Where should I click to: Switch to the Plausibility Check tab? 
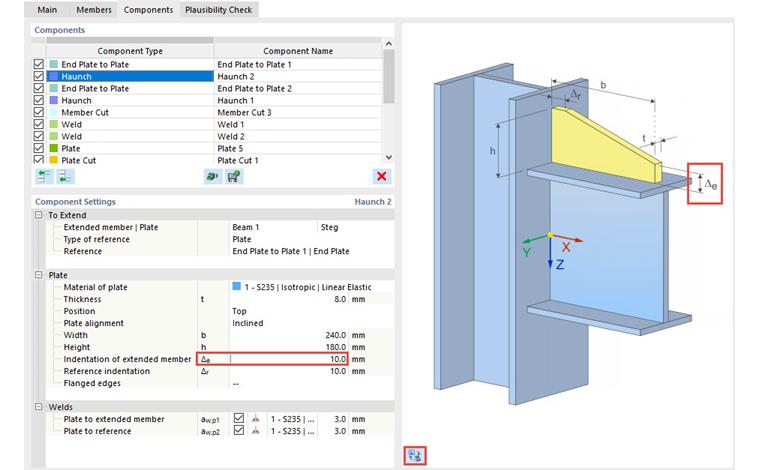[219, 10]
